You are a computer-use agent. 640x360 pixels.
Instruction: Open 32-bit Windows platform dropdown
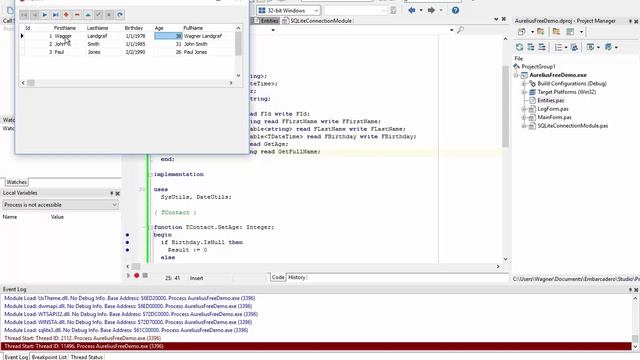click(x=289, y=10)
